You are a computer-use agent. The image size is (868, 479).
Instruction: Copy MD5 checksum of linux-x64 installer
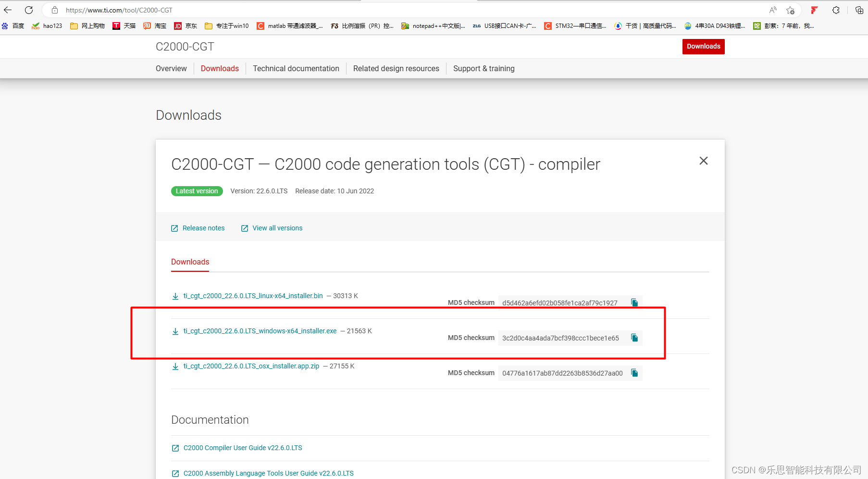634,303
